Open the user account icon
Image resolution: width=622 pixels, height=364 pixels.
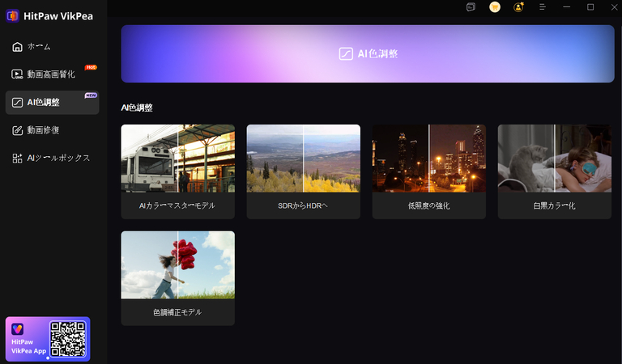518,7
